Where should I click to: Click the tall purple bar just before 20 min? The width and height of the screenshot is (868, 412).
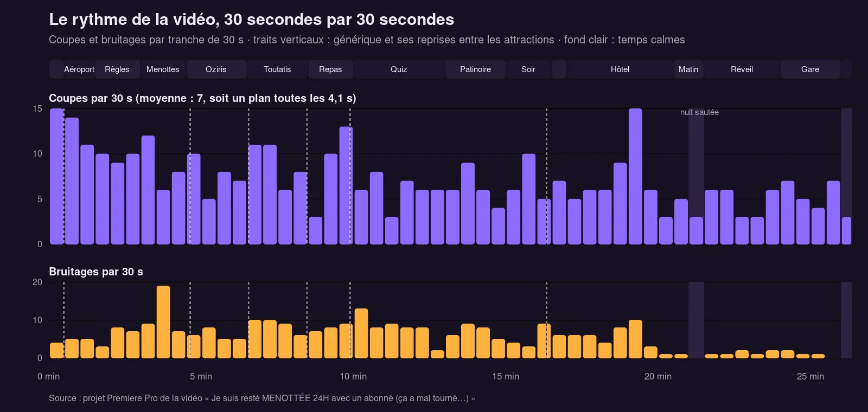click(x=635, y=176)
